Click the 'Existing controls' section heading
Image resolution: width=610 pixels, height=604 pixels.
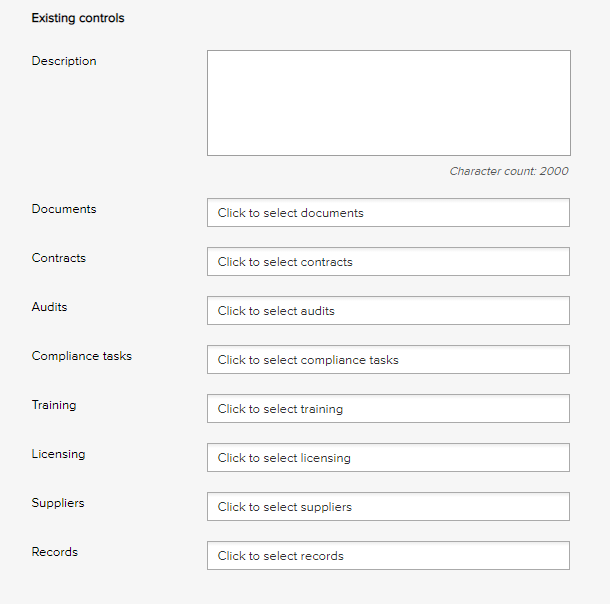pos(78,18)
